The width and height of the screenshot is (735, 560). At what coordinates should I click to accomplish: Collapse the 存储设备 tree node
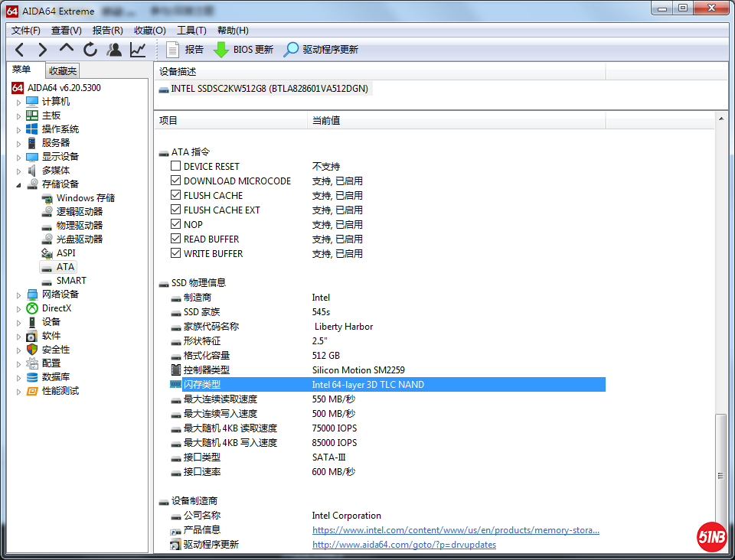click(19, 184)
